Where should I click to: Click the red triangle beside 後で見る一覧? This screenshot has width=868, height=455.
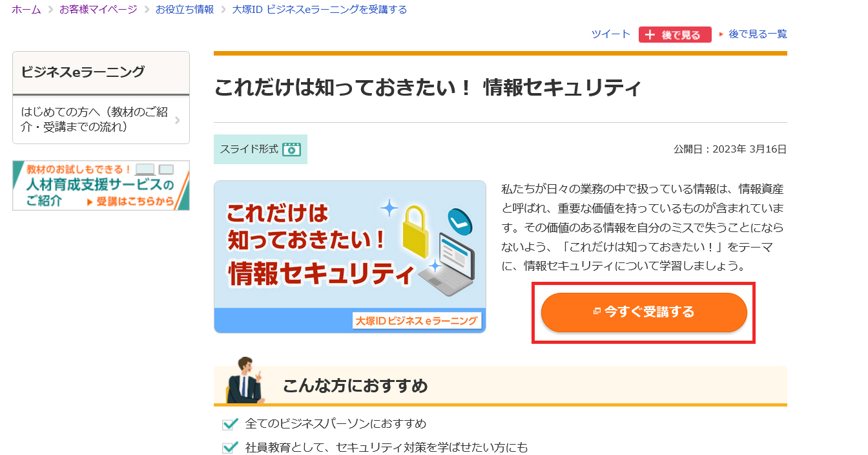pyautogui.click(x=721, y=34)
